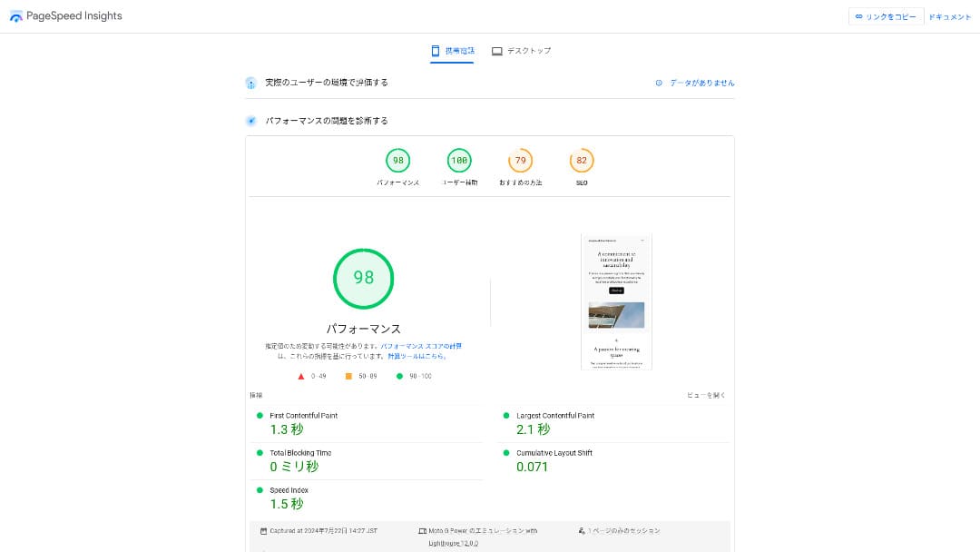The width and height of the screenshot is (980, 552).
Task: Expand the Largest Contentful Paint metric
Action: click(x=555, y=416)
